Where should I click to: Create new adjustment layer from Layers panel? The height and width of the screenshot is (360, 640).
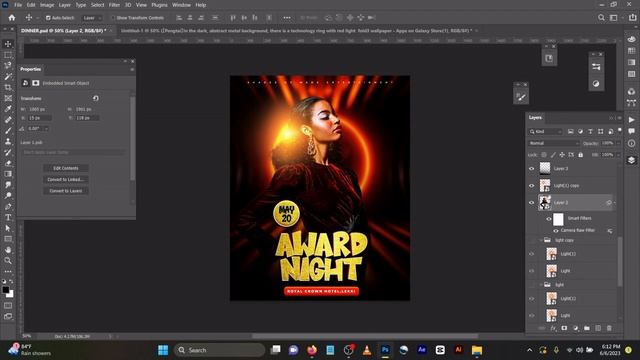click(x=576, y=328)
